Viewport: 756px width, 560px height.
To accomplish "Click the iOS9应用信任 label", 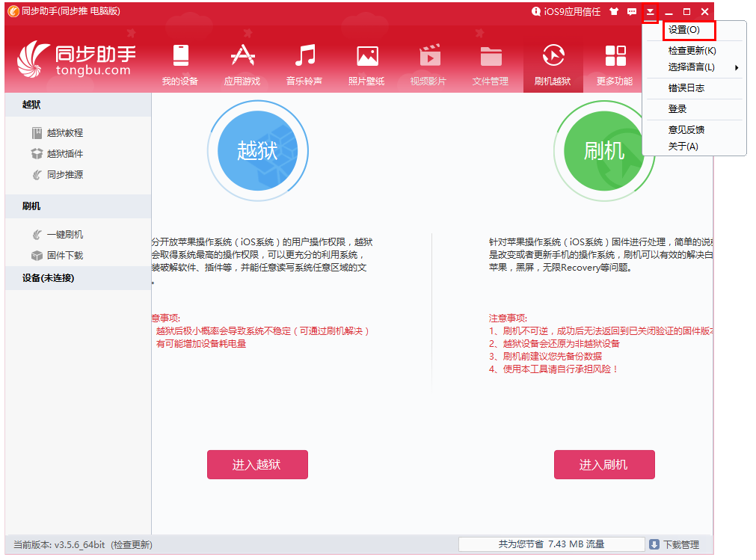I will pos(572,11).
